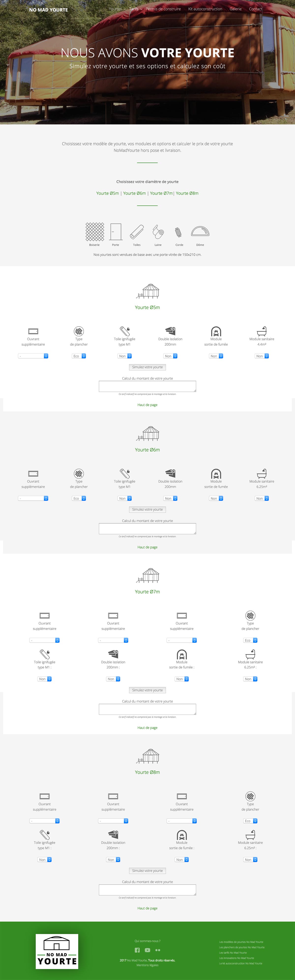Click the Laine wool icon

point(158,232)
